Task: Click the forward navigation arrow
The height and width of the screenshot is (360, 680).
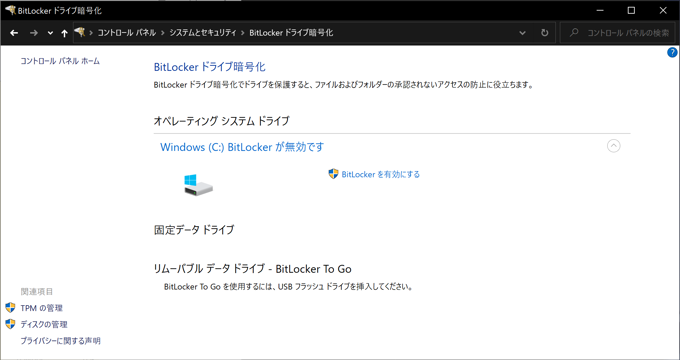Action: (34, 33)
